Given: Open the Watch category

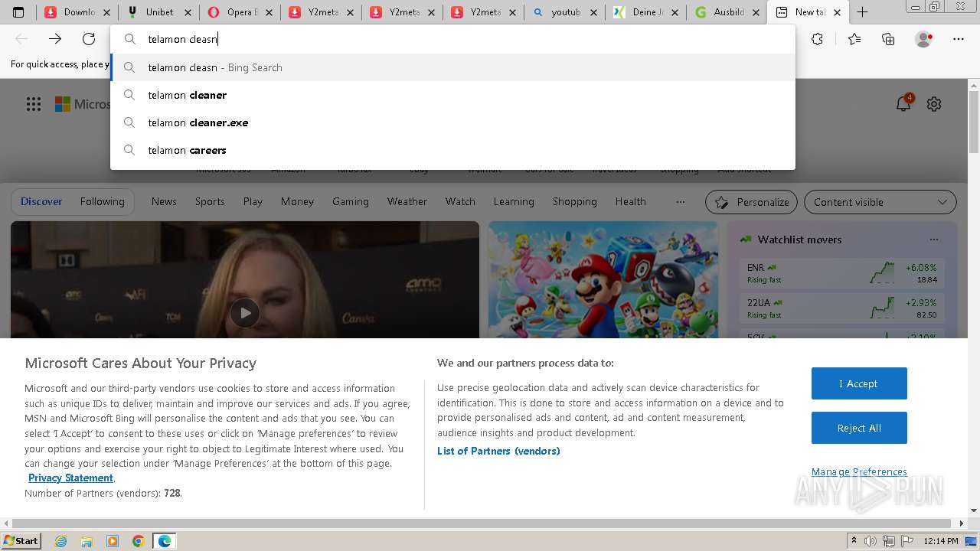Looking at the screenshot, I should [x=460, y=202].
